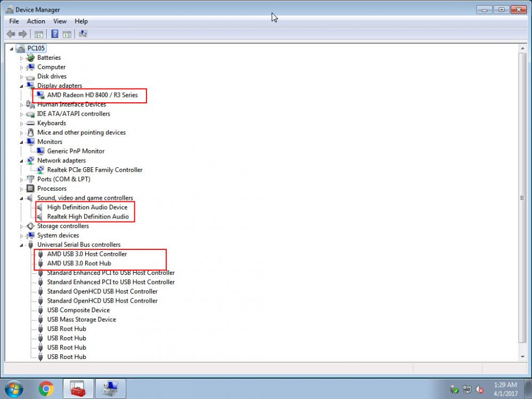Select Realtek PCIe GBE Family Controller
This screenshot has height=399, width=532.
coord(95,169)
